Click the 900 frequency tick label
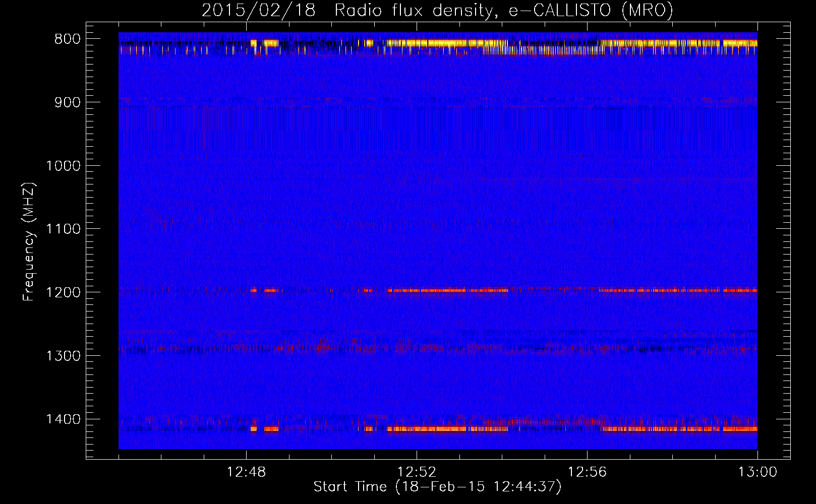 (x=67, y=102)
